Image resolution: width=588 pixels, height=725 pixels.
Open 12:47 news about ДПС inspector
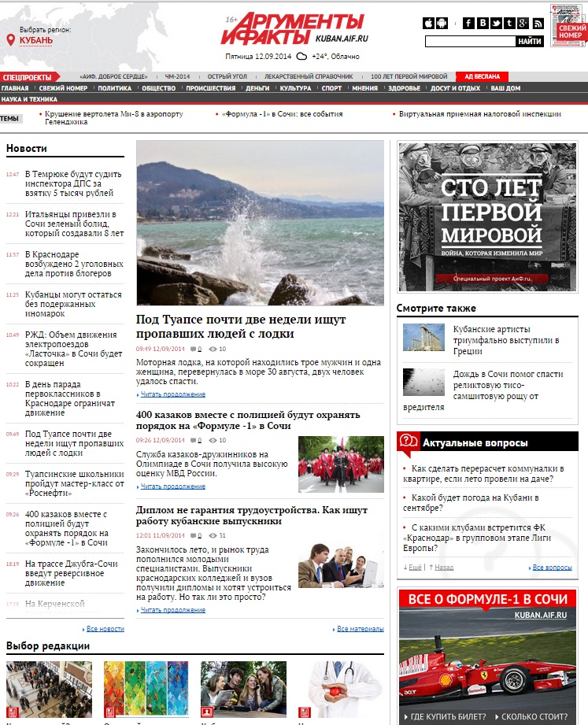[73, 183]
